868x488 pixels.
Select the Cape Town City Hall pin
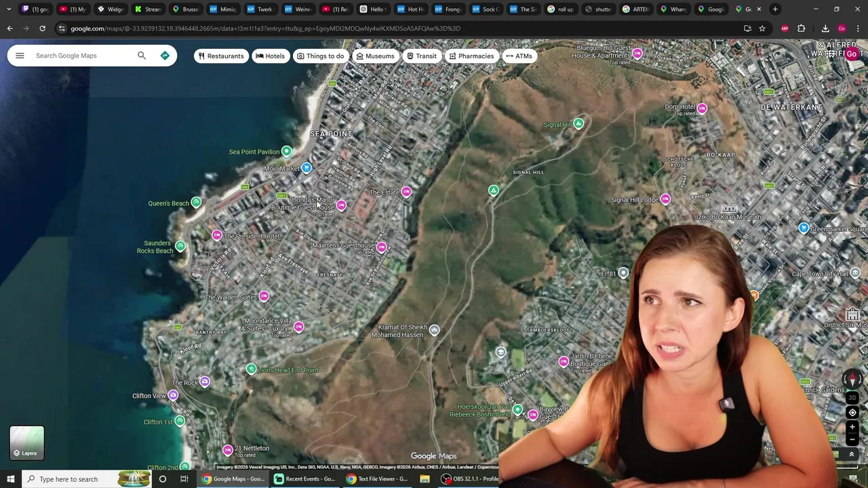855,274
